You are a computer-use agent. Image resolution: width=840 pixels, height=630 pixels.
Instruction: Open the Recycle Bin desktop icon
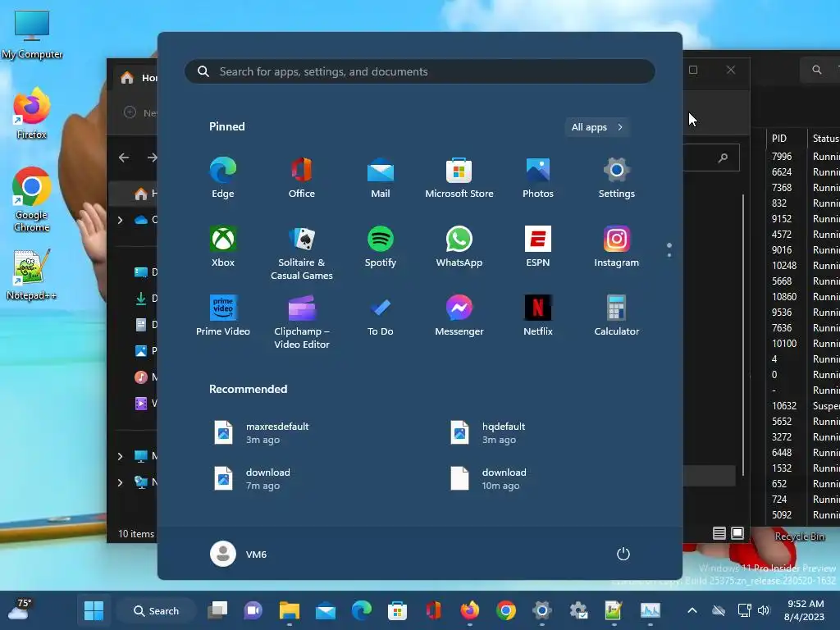click(x=799, y=536)
